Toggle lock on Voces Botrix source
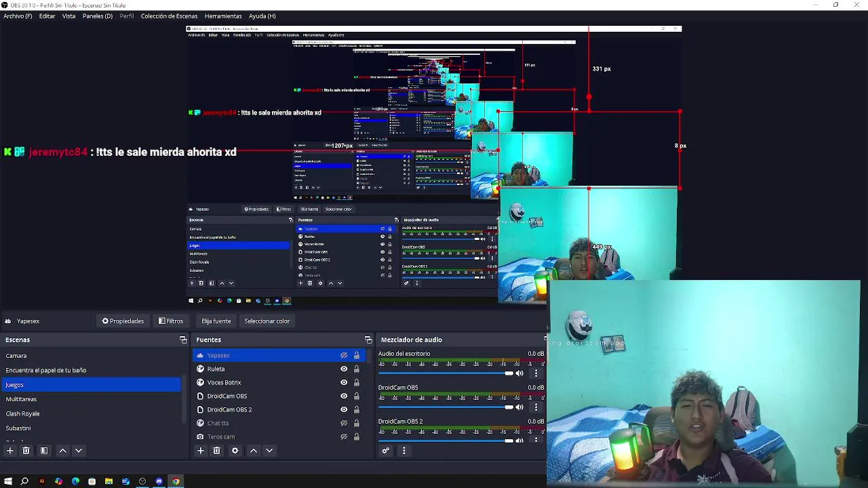 tap(357, 382)
